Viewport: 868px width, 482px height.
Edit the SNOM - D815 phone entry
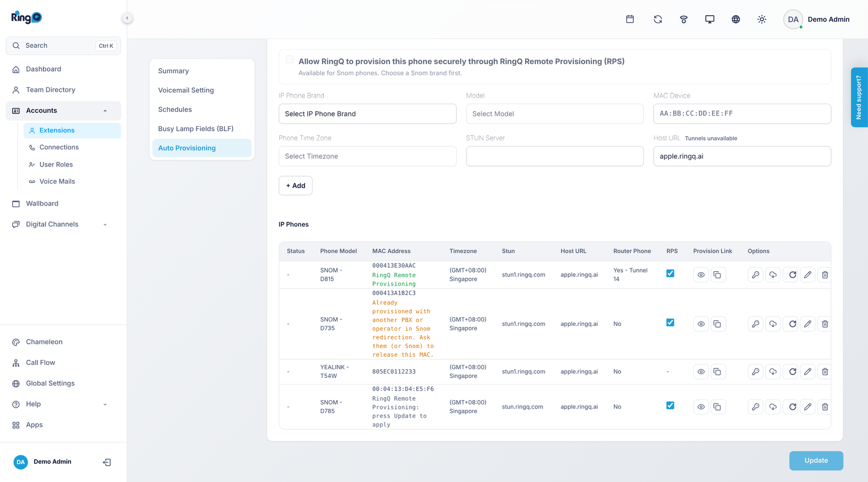[x=808, y=275]
